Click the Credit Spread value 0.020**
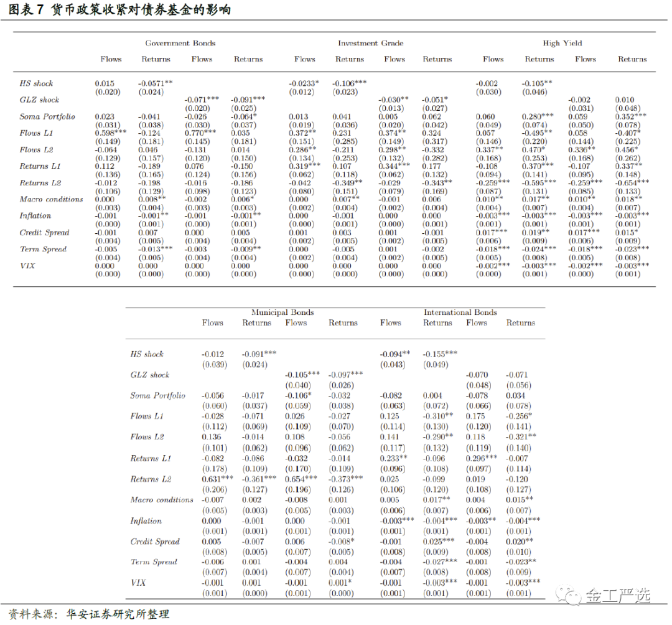The height and width of the screenshot is (625, 672). click(520, 542)
